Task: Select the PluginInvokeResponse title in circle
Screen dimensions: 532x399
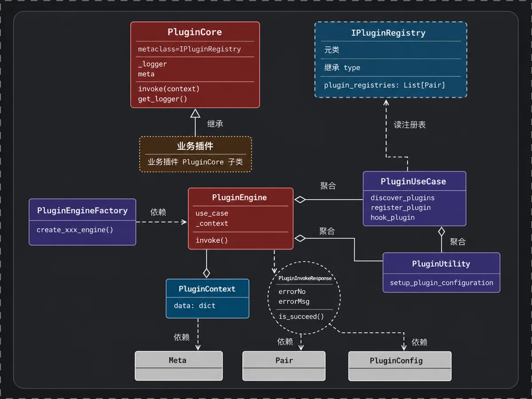Action: click(x=305, y=278)
